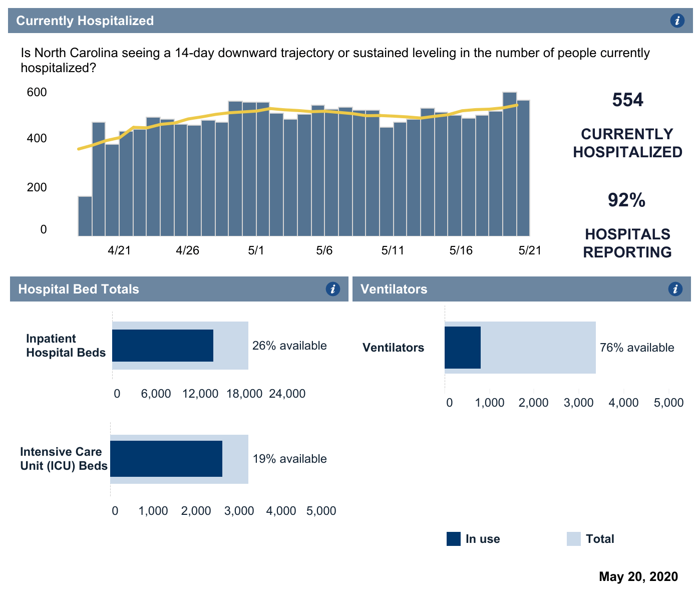The image size is (700, 600).
Task: Click the tallest bar in hospitalization chart
Action: tap(510, 164)
